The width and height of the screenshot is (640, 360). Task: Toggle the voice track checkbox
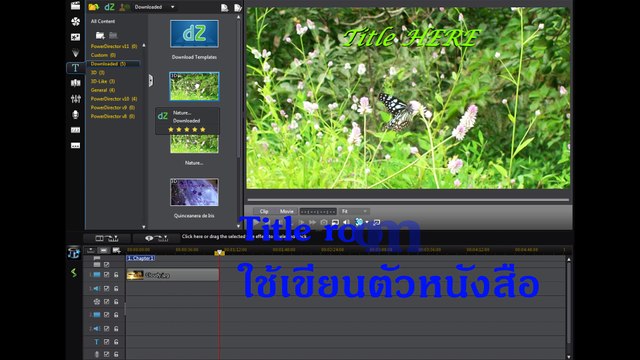click(x=107, y=354)
